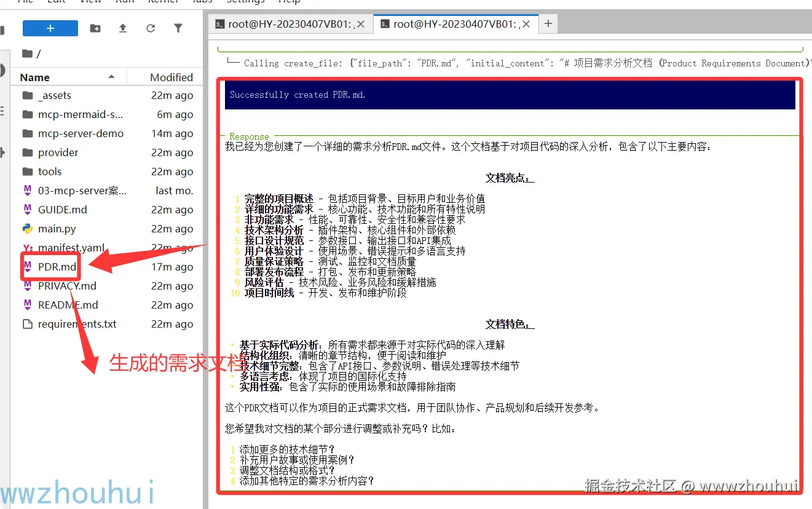The width and height of the screenshot is (812, 509).
Task: Select the mcp-mermaid-s... folder name
Action: pyautogui.click(x=81, y=114)
